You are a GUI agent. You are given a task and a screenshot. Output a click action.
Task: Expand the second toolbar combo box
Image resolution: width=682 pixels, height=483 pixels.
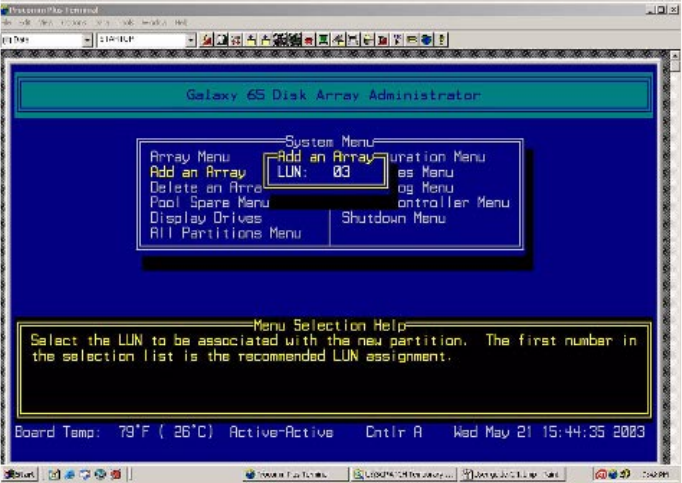pos(191,39)
